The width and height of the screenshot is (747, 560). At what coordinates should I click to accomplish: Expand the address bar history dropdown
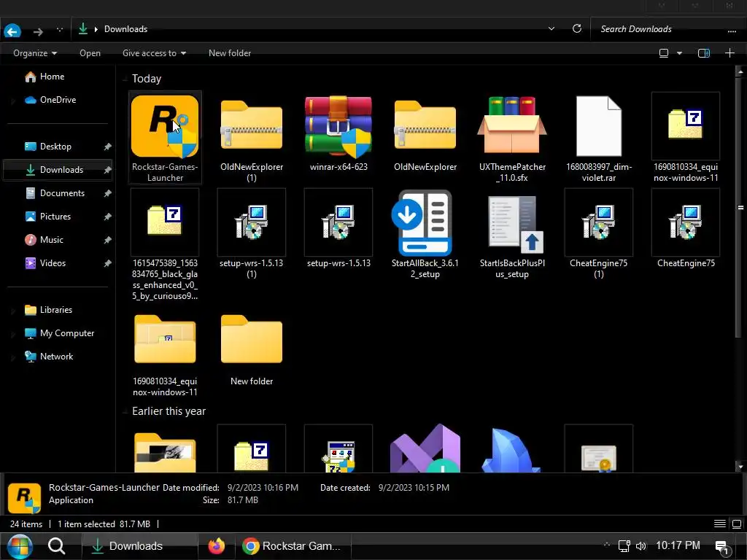coord(551,28)
